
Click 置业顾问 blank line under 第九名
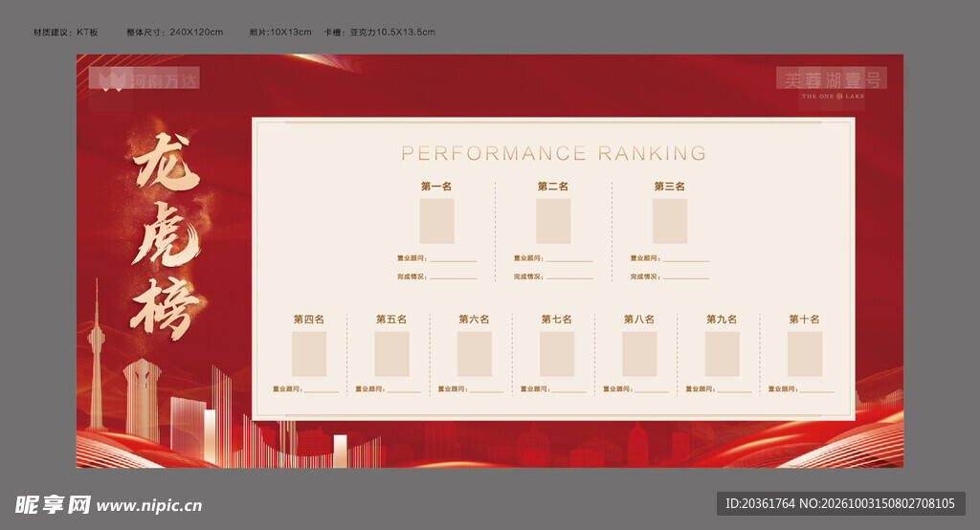[x=734, y=391]
